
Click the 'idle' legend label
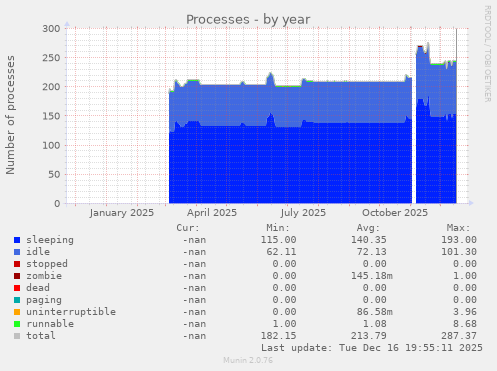click(38, 252)
